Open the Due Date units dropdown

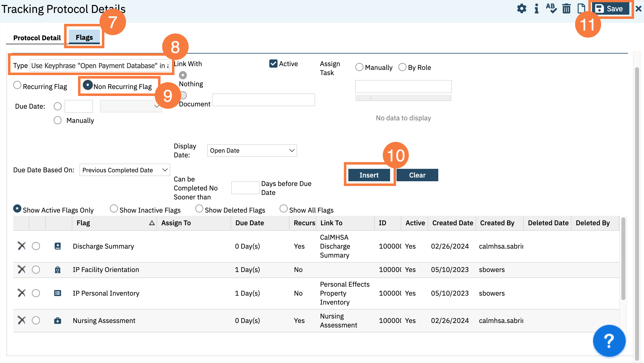tap(130, 106)
